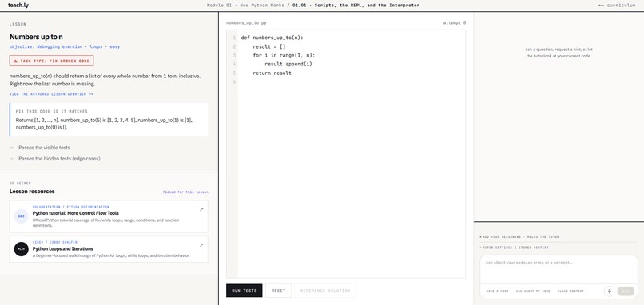Image resolution: width=644 pixels, height=305 pixels.
Task: Reset the code editor
Action: click(x=278, y=291)
